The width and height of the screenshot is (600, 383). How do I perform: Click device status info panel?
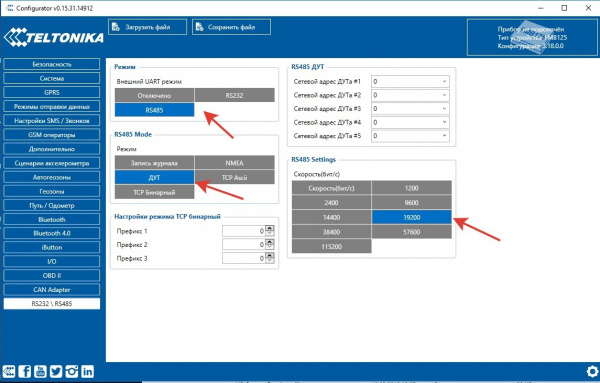(532, 37)
